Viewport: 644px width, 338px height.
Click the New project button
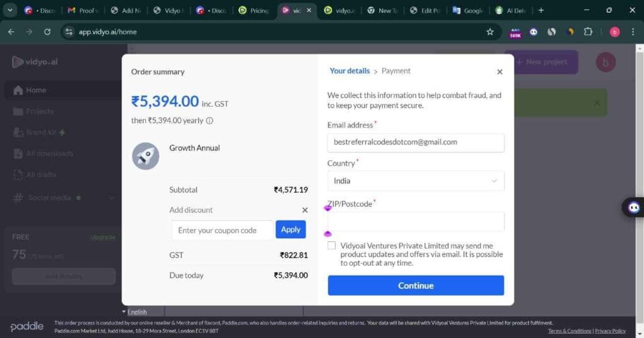pyautogui.click(x=541, y=62)
